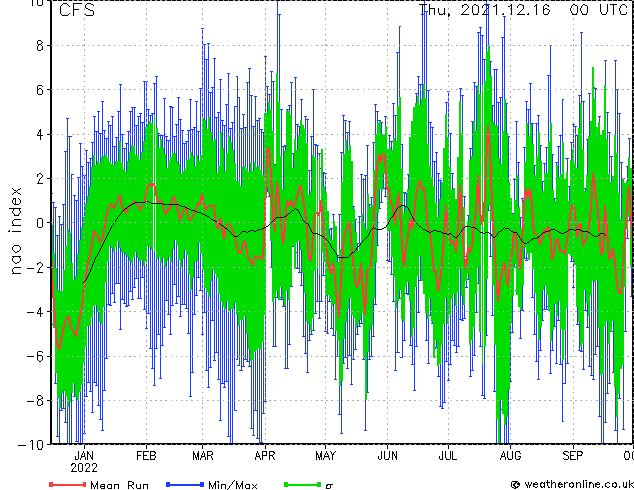Click the AUG month label
634x490 pixels.
point(510,456)
